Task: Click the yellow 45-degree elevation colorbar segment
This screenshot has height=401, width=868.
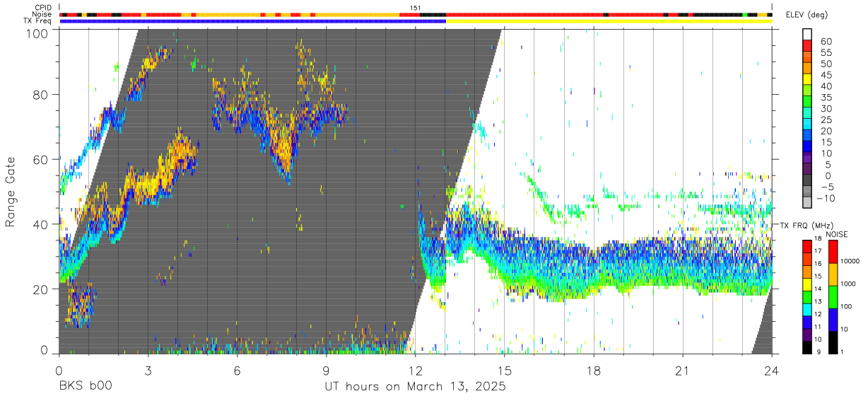Action: click(808, 79)
